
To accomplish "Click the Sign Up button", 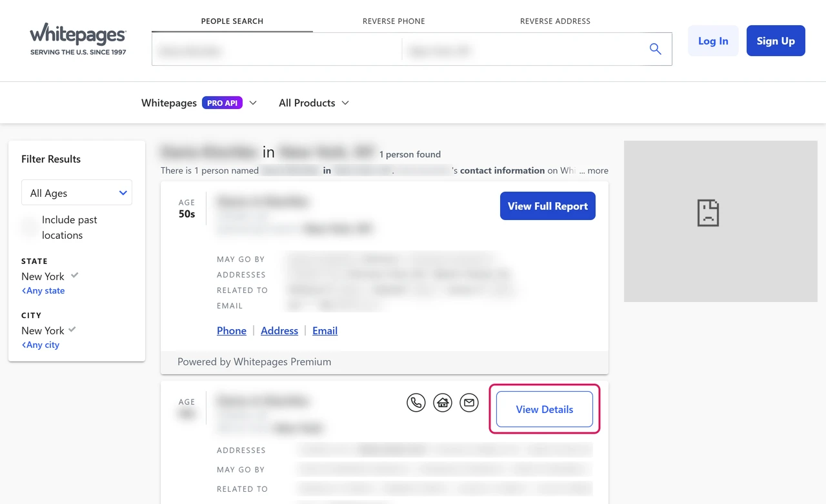I will 776,41.
